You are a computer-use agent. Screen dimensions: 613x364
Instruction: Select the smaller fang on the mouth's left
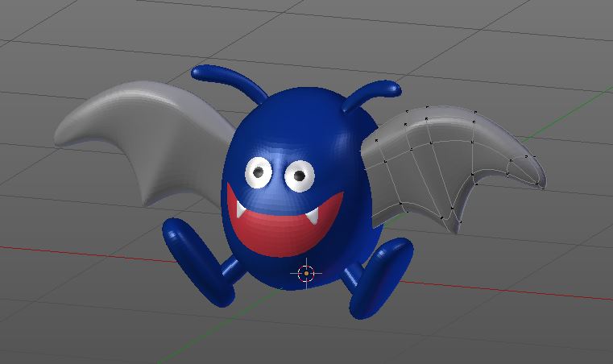[240, 209]
